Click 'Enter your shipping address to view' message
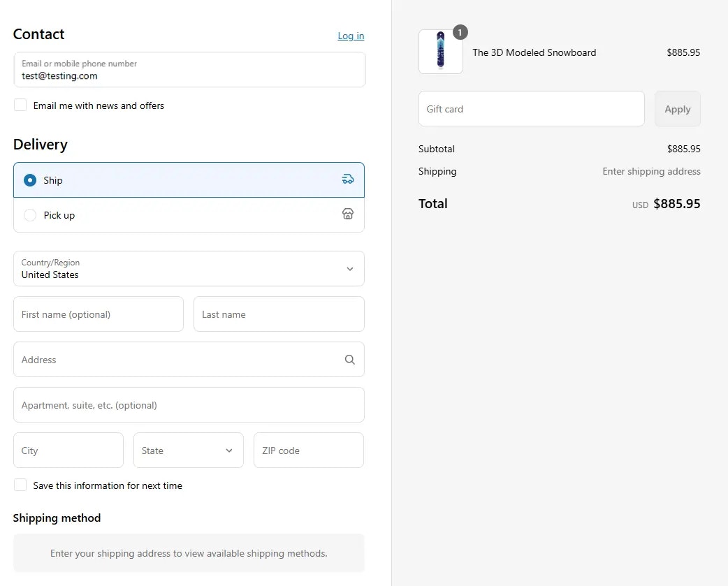This screenshot has height=586, width=728. point(189,553)
